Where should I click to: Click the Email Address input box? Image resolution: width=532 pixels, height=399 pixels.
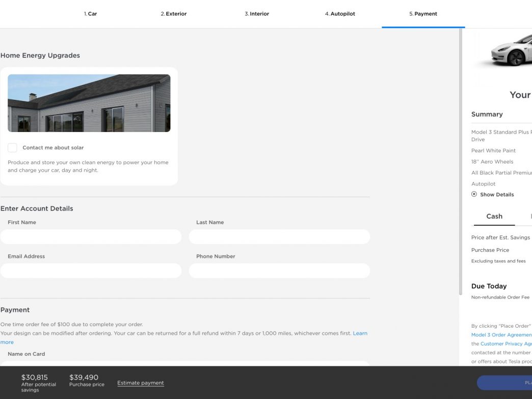click(91, 271)
